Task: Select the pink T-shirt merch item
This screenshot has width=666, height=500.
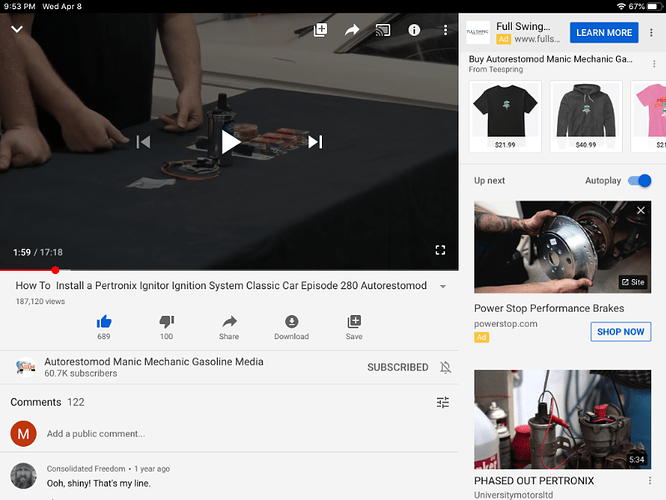Action: click(648, 116)
